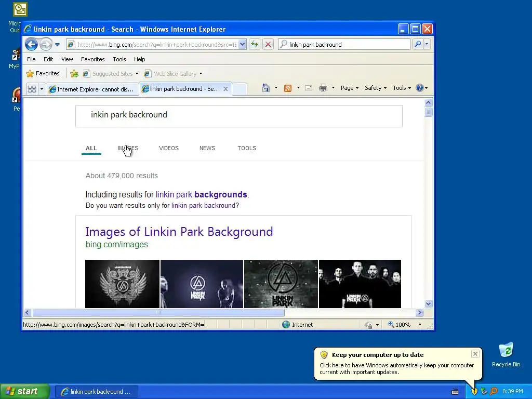
Task: Open the zoom level 100% control
Action: point(405,325)
